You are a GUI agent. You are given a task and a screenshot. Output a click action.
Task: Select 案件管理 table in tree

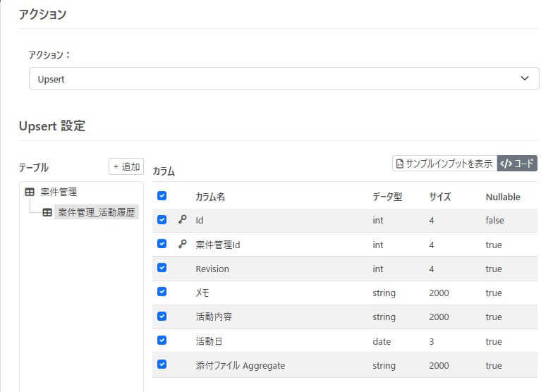click(59, 192)
